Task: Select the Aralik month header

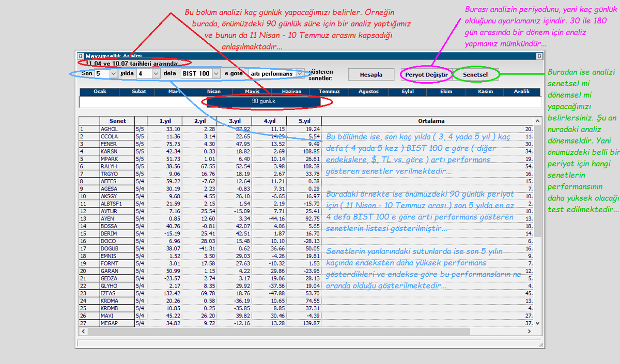Action: pos(521,91)
